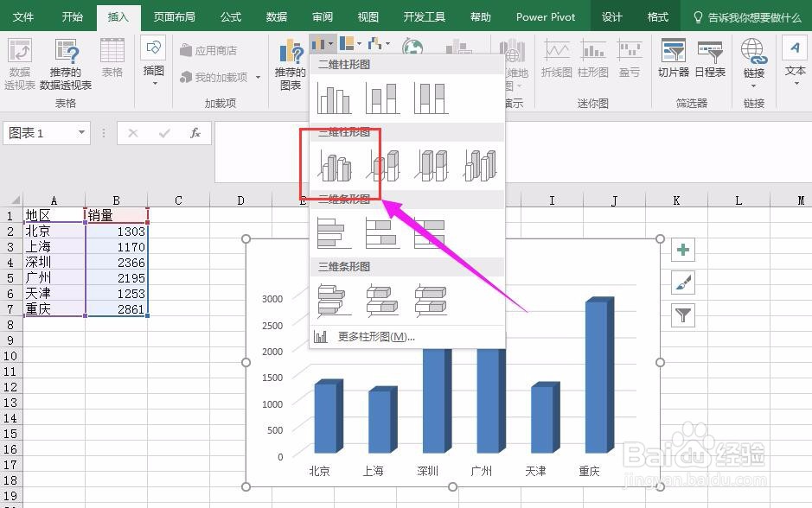Image resolution: width=812 pixels, height=508 pixels.
Task: Select 2D clustered bar chart
Action: point(334,232)
